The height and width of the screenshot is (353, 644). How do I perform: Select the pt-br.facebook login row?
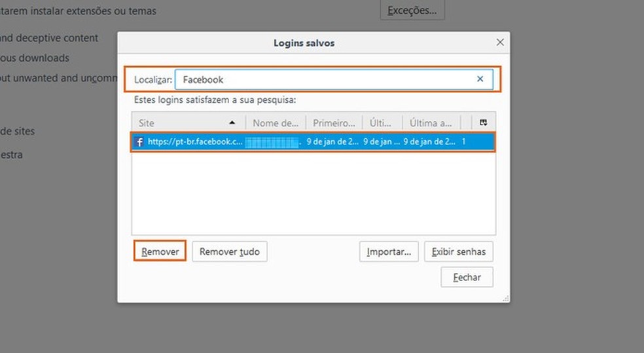click(x=313, y=141)
